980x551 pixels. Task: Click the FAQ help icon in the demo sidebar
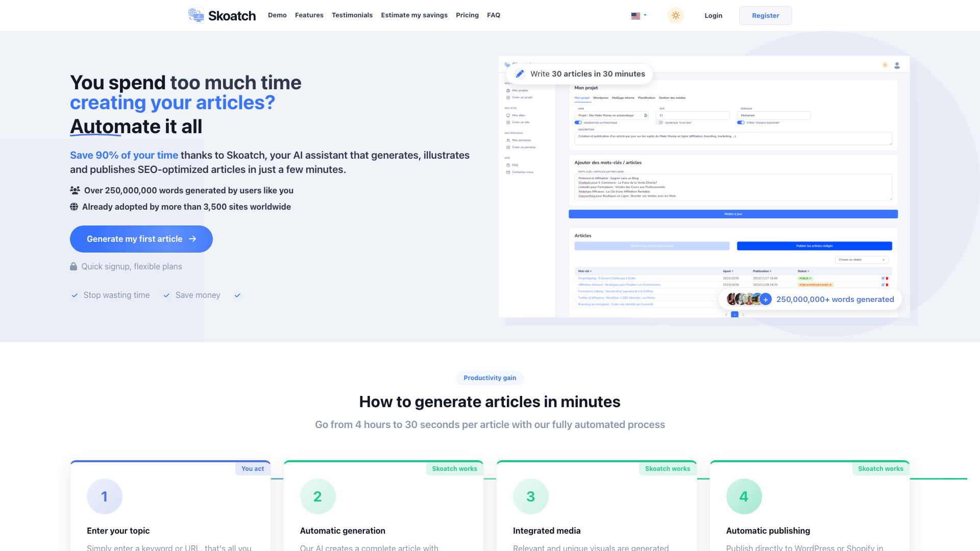point(508,165)
